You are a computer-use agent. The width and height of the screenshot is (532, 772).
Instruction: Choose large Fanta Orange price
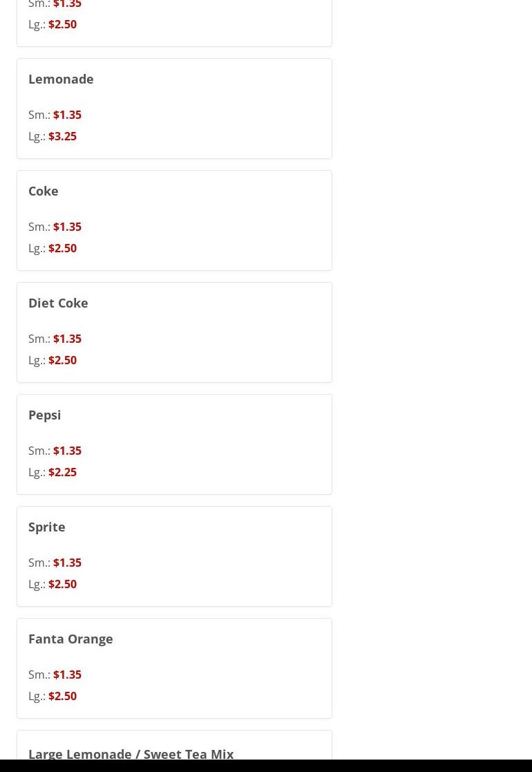(x=62, y=696)
